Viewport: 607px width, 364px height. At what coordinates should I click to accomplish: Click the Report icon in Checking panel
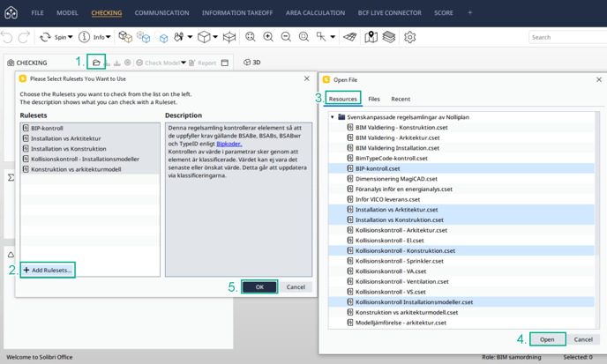192,63
